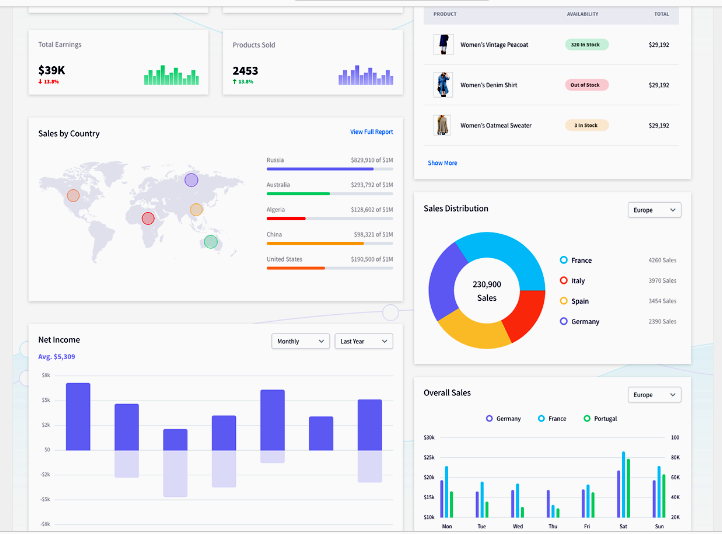722x534 pixels.
Task: Click the Mon bar group in Overall Sales
Action: 447,492
